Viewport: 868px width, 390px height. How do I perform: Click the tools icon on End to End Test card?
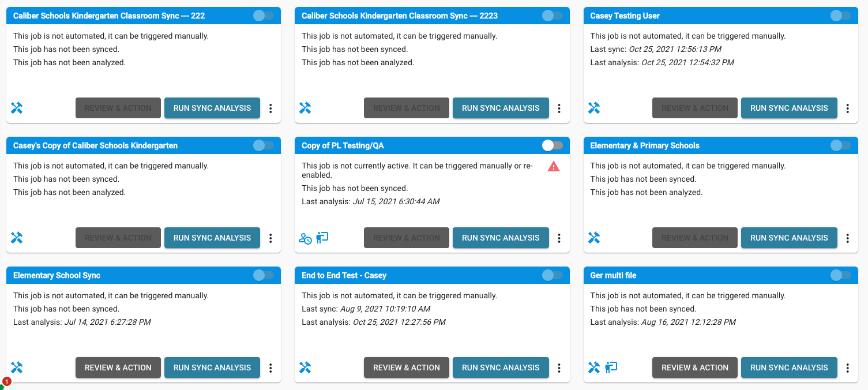pos(305,367)
